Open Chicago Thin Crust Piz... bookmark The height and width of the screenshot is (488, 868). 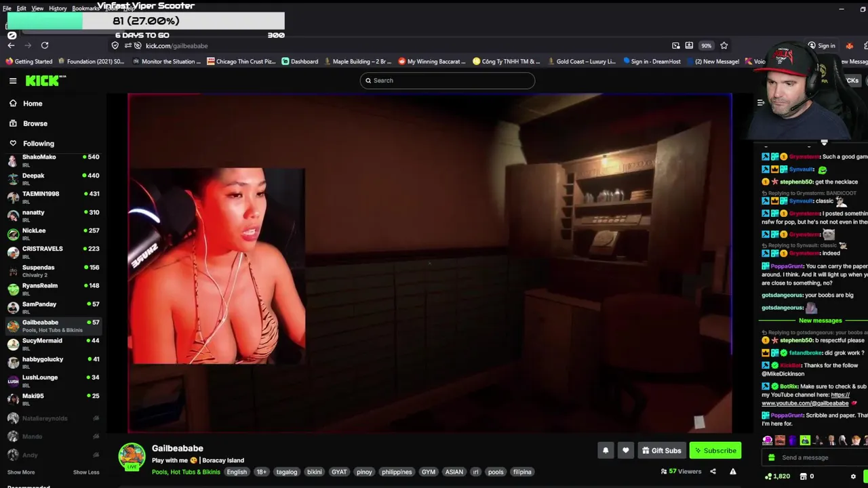(x=241, y=62)
